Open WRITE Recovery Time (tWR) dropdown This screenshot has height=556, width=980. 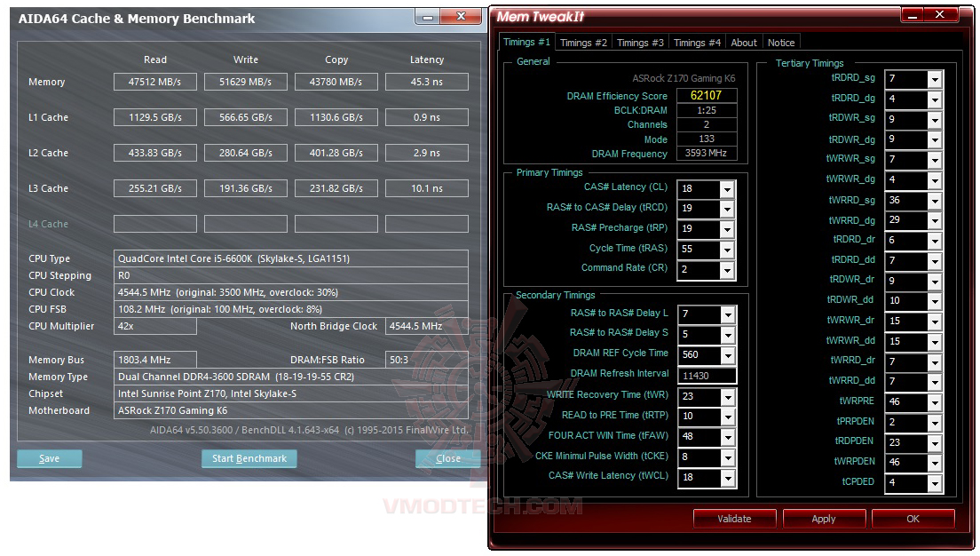pyautogui.click(x=728, y=396)
